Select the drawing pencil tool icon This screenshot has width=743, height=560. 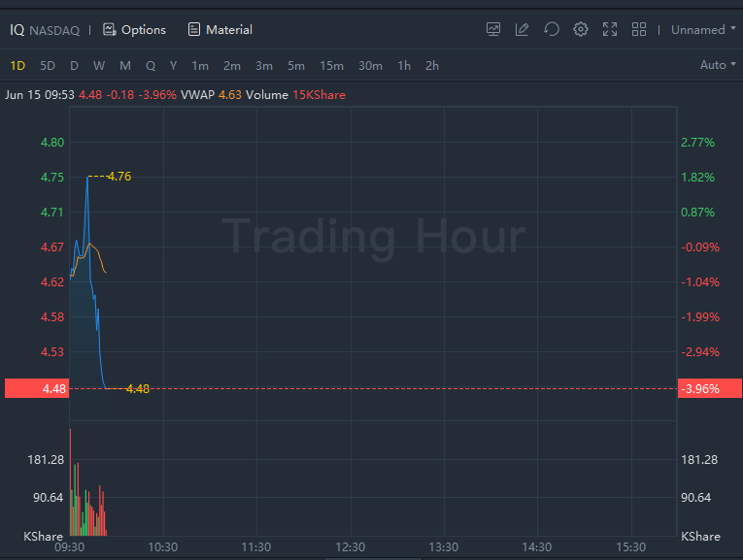523,29
